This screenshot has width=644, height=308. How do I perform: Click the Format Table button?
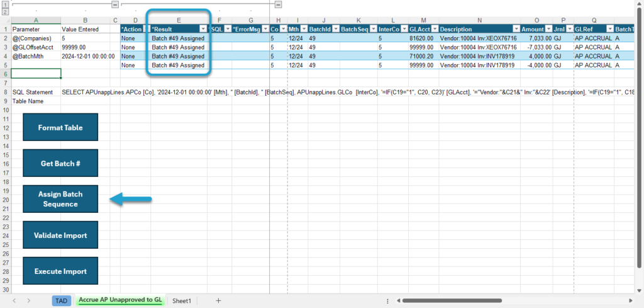60,127
